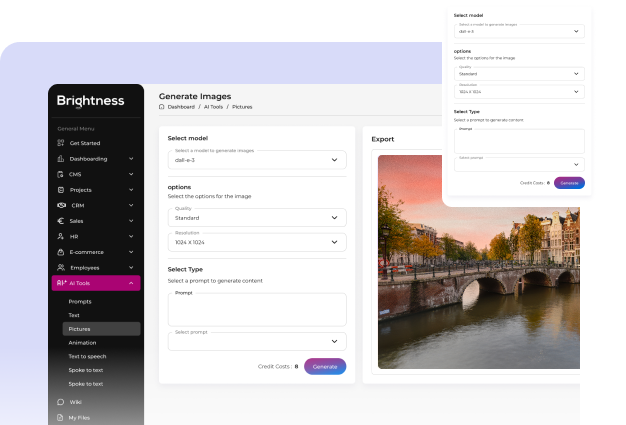This screenshot has height=425, width=626.
Task: Click the My Files icon
Action: (61, 417)
